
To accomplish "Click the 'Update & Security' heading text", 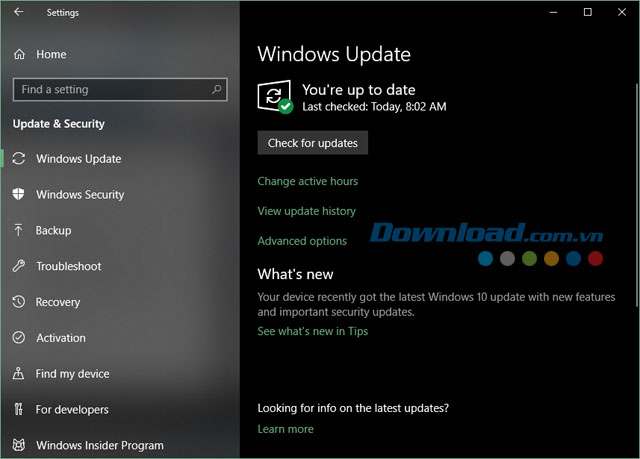I will coord(59,124).
